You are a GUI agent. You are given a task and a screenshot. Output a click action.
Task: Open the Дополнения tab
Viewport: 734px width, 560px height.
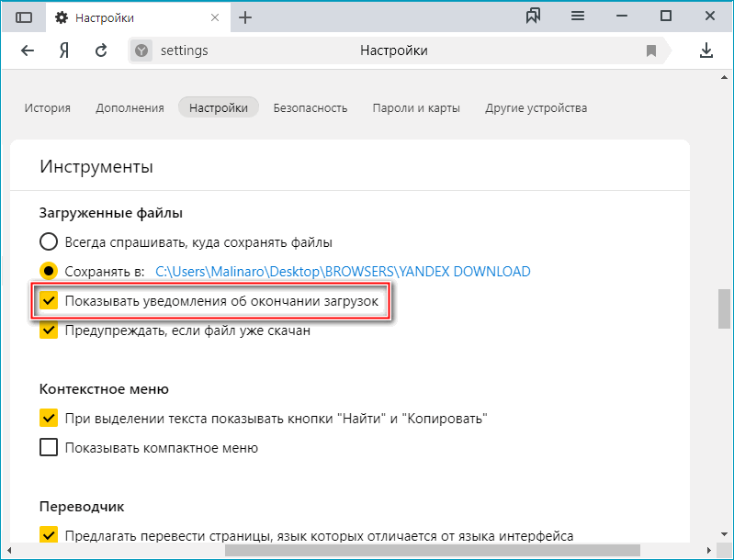coord(130,107)
